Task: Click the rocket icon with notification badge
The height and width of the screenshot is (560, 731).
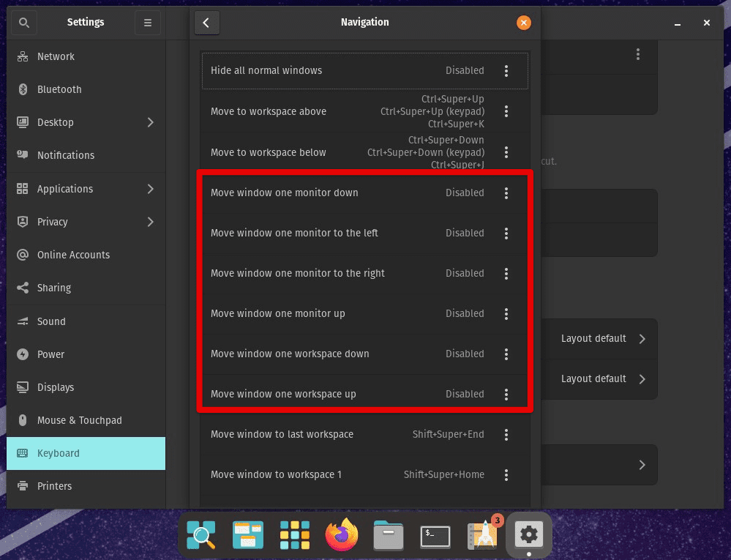Action: click(481, 535)
